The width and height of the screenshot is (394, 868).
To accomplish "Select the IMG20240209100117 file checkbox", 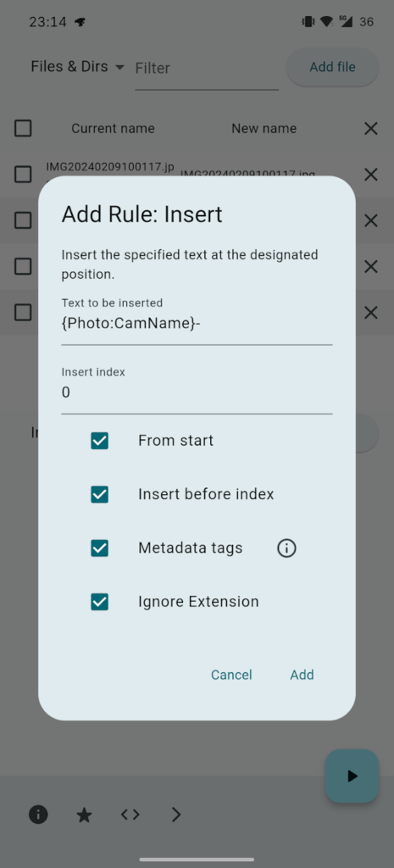I will (x=23, y=175).
